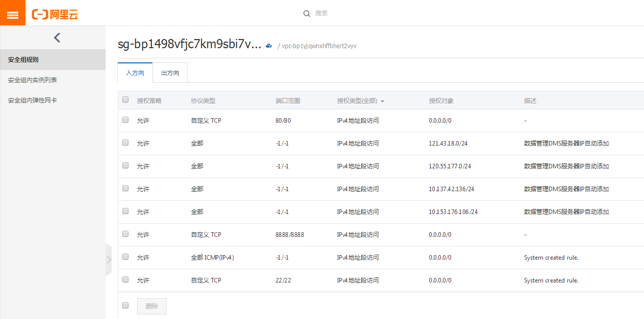
Task: Check the rule with port 80/80
Action: click(125, 120)
